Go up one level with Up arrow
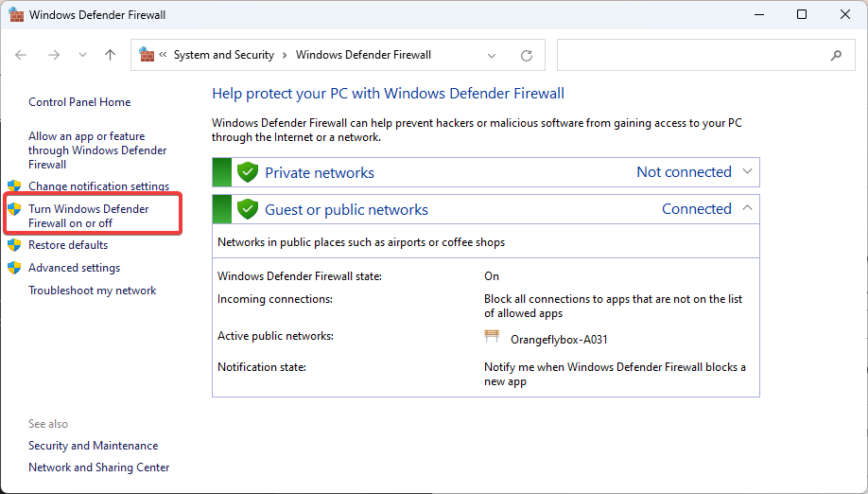Screen dimensions: 868x494 (110, 55)
